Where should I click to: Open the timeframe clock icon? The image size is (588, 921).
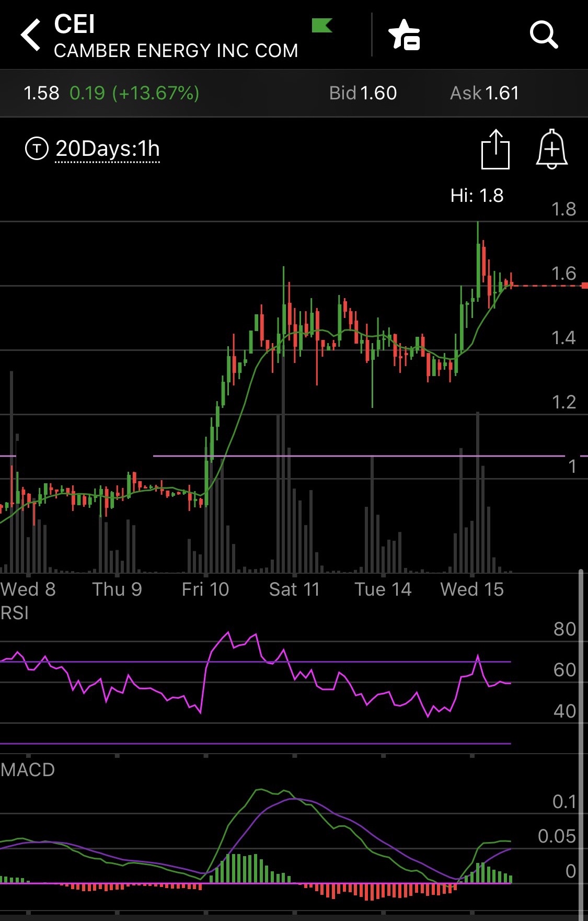(37, 149)
